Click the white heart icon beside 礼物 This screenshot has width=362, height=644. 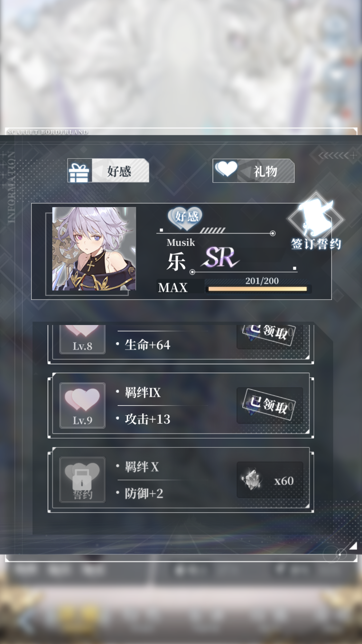point(226,169)
